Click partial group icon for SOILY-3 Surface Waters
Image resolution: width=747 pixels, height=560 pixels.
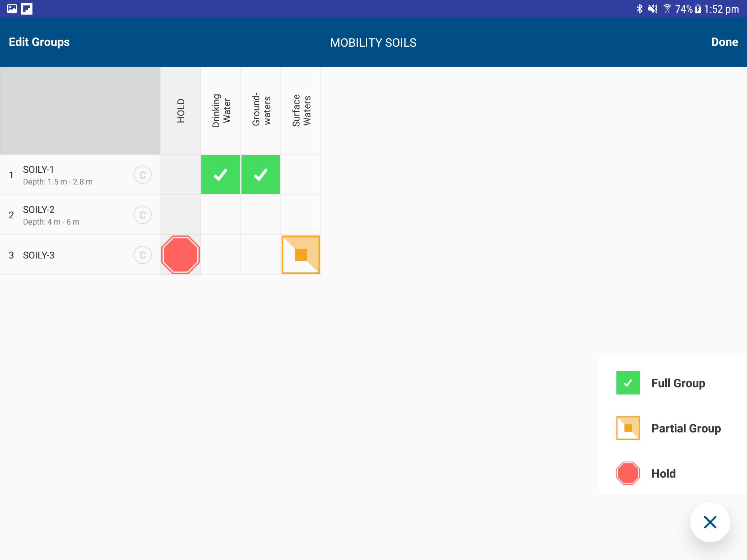[x=301, y=255]
